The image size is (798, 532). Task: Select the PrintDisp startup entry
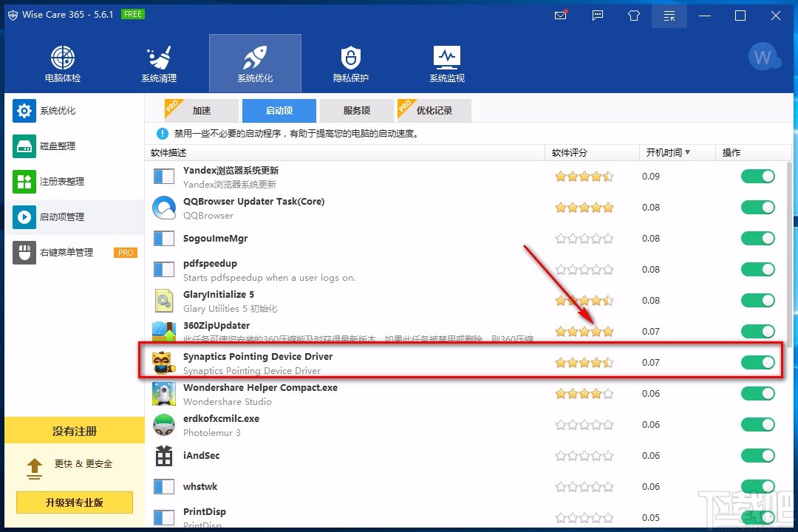(465, 516)
